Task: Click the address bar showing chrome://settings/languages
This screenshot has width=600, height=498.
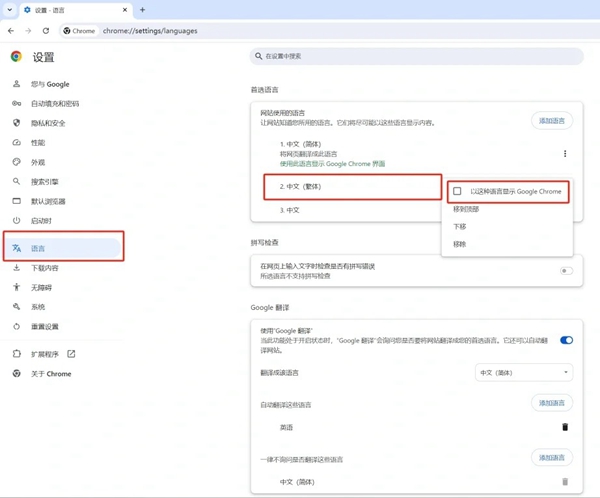Action: [x=150, y=31]
